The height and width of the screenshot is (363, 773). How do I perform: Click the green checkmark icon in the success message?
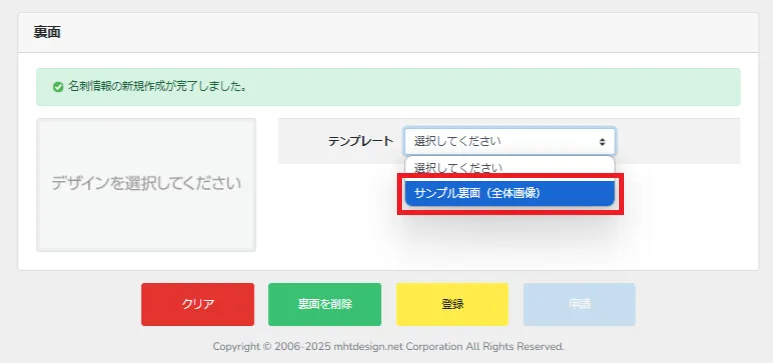point(58,87)
